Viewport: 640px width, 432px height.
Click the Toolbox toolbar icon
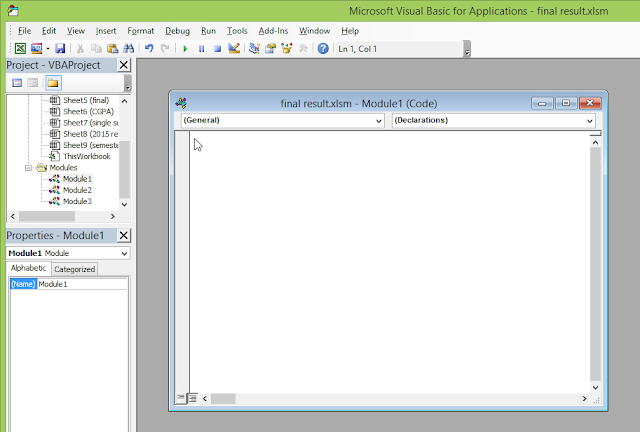[303, 49]
